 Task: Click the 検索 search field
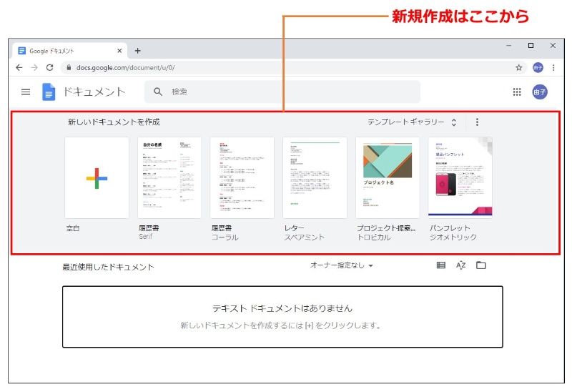coord(286,92)
